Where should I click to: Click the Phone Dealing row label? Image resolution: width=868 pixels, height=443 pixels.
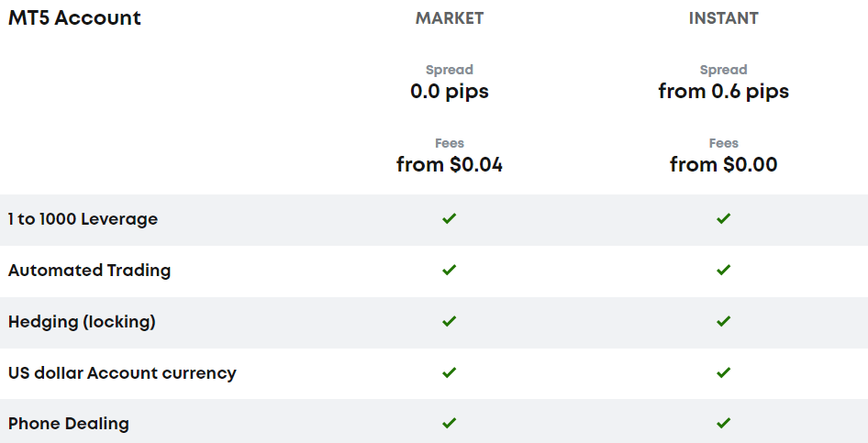pyautogui.click(x=69, y=424)
